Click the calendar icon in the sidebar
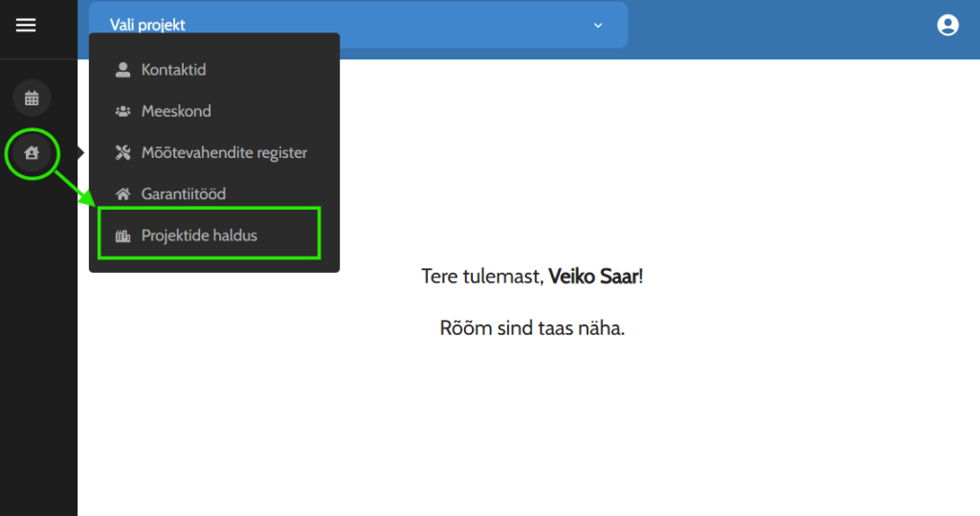The width and height of the screenshot is (980, 516). tap(32, 98)
